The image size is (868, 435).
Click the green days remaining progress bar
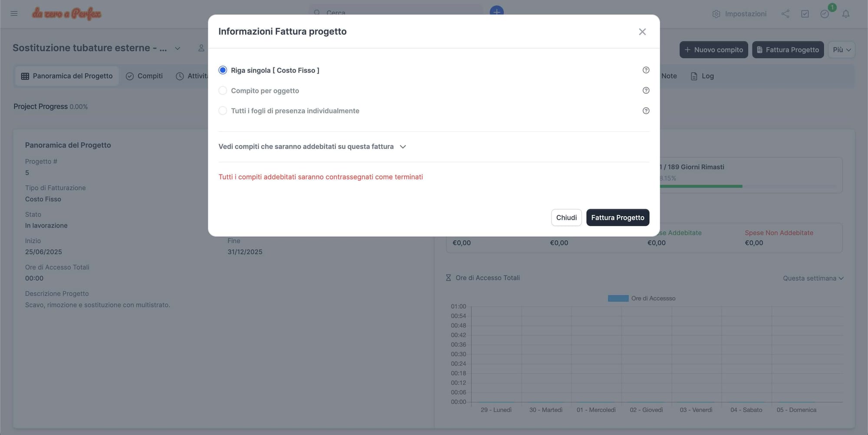701,186
